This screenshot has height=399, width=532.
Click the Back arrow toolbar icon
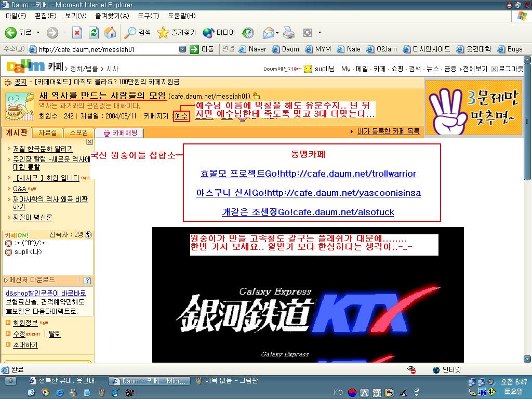tap(10, 33)
